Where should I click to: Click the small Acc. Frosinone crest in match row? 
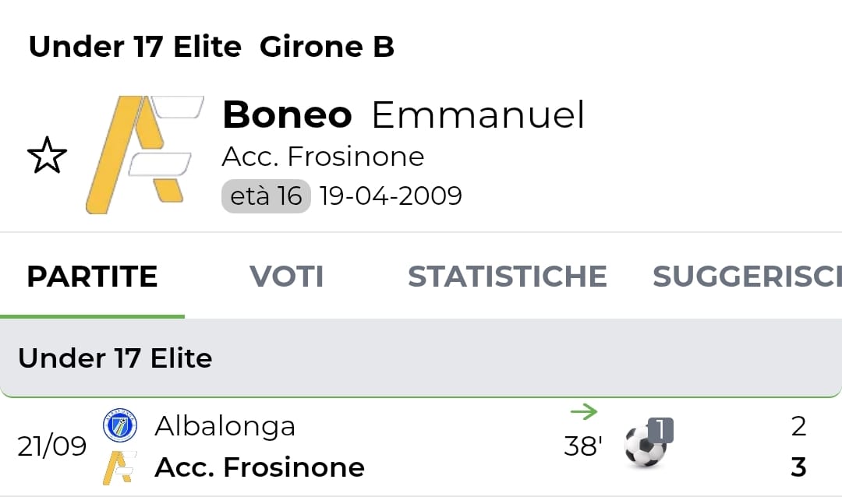coord(120,467)
